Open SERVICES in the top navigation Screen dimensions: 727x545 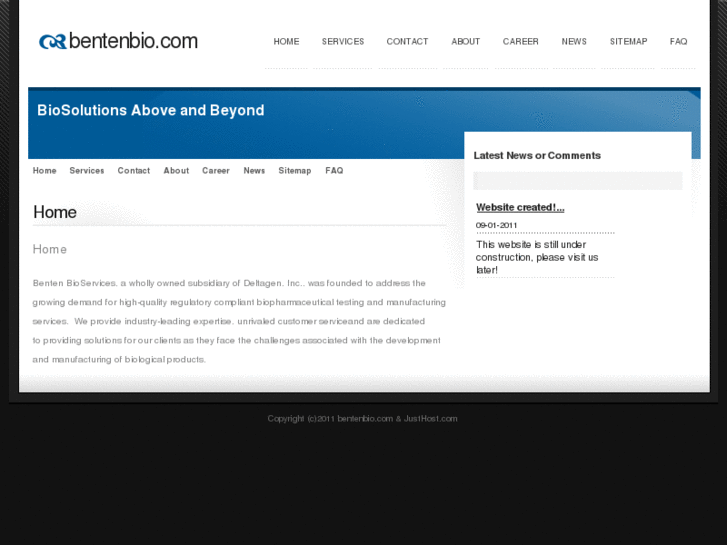[x=343, y=42]
